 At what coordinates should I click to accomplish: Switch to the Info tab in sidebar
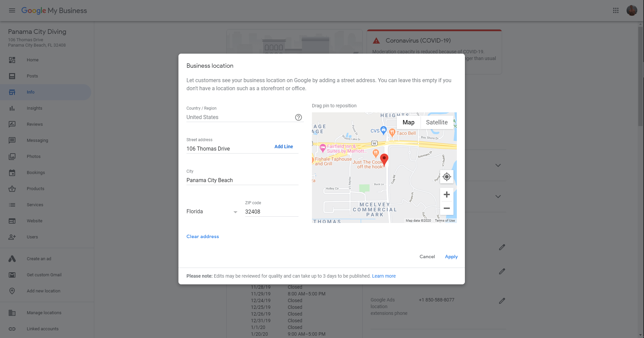31,92
